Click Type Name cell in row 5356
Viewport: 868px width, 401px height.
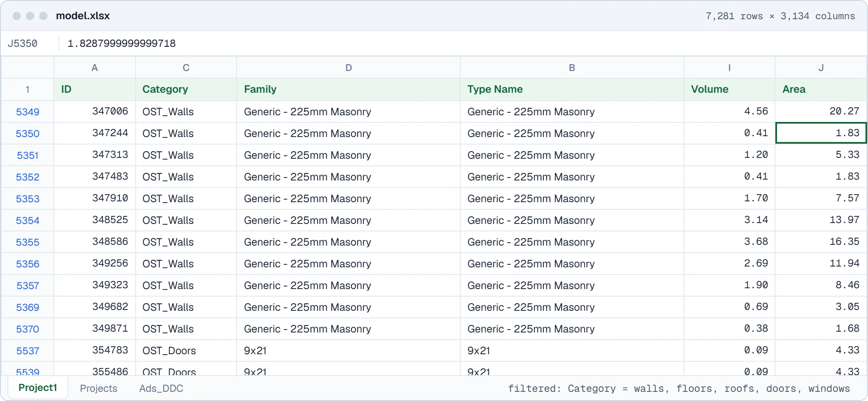click(x=572, y=264)
